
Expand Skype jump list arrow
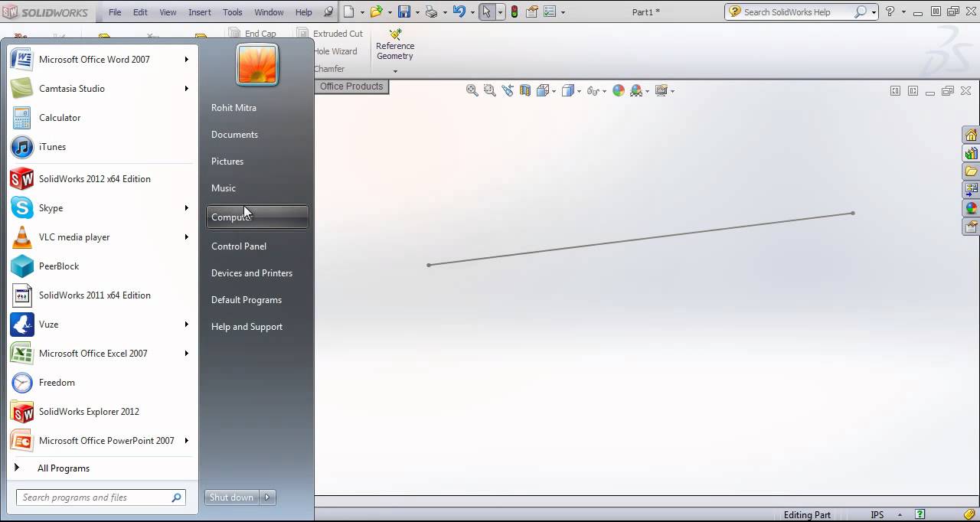186,207
